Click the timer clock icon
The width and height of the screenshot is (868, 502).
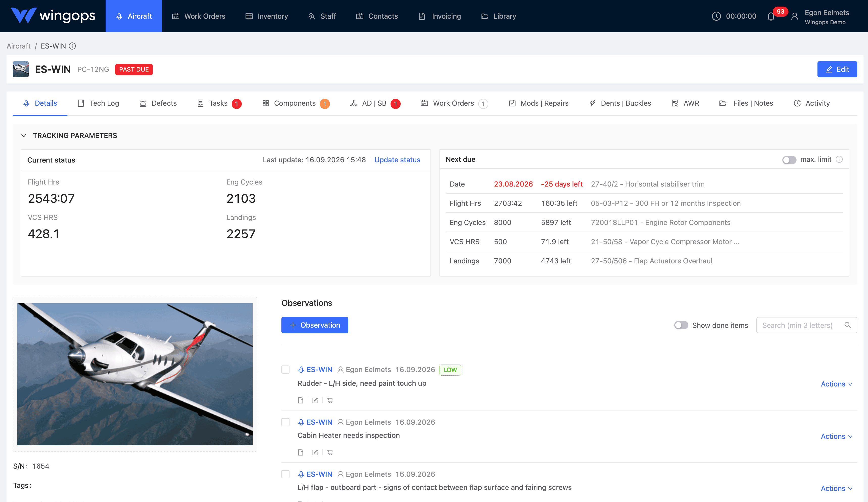(x=716, y=16)
